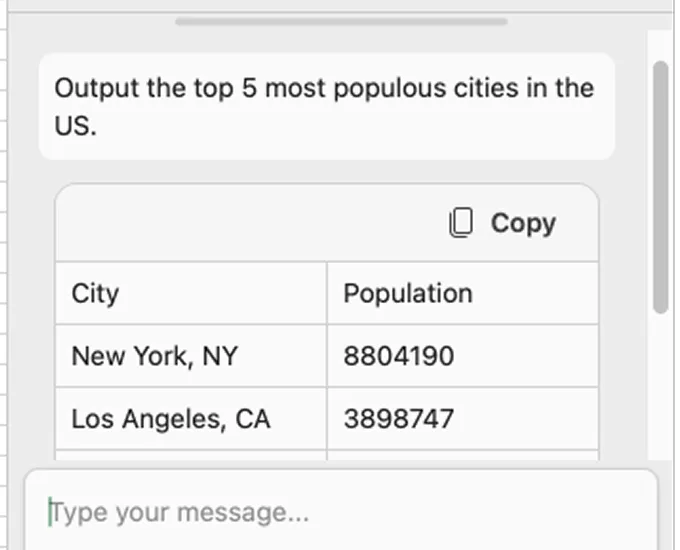Click the clipboard copy icon
Viewport: 680px width, 550px height.
click(461, 223)
